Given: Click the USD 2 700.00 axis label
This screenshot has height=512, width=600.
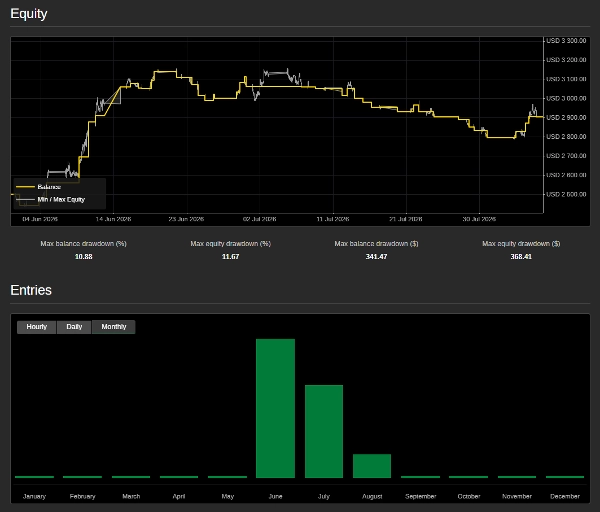Looking at the screenshot, I should [x=566, y=156].
